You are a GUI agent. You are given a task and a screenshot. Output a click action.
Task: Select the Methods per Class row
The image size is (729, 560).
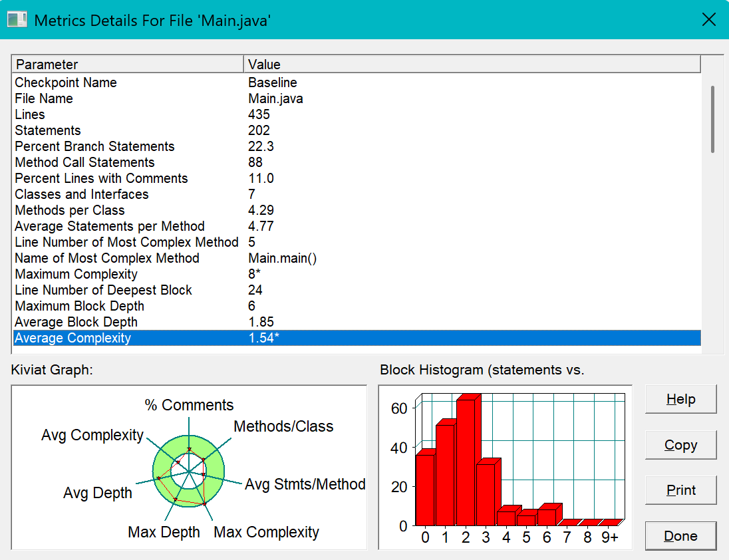357,210
